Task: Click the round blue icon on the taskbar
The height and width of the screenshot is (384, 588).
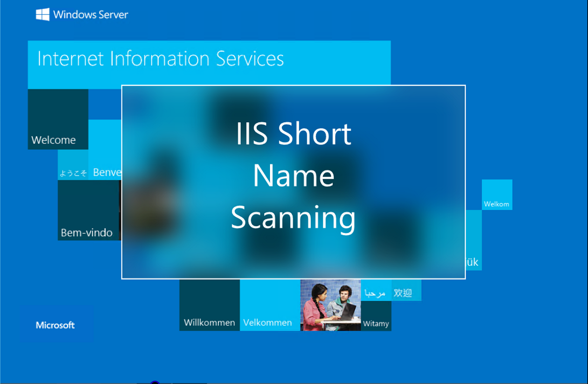Action: pyautogui.click(x=156, y=382)
